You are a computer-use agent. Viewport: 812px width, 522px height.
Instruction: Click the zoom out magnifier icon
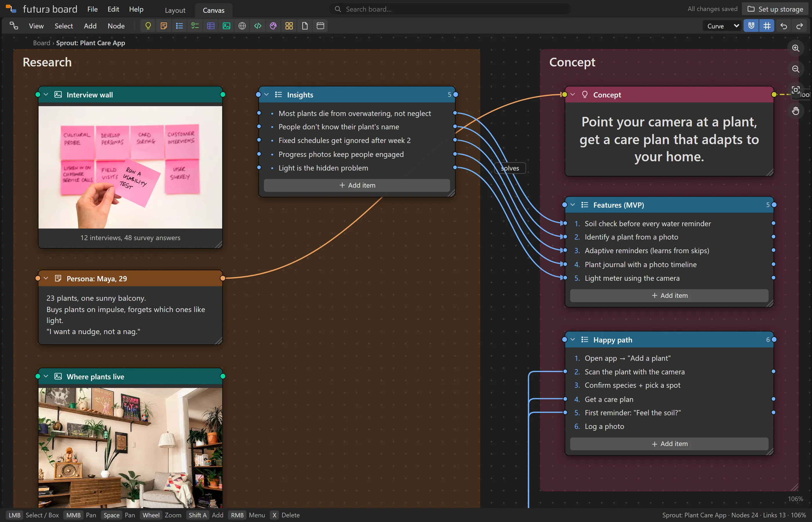click(796, 69)
